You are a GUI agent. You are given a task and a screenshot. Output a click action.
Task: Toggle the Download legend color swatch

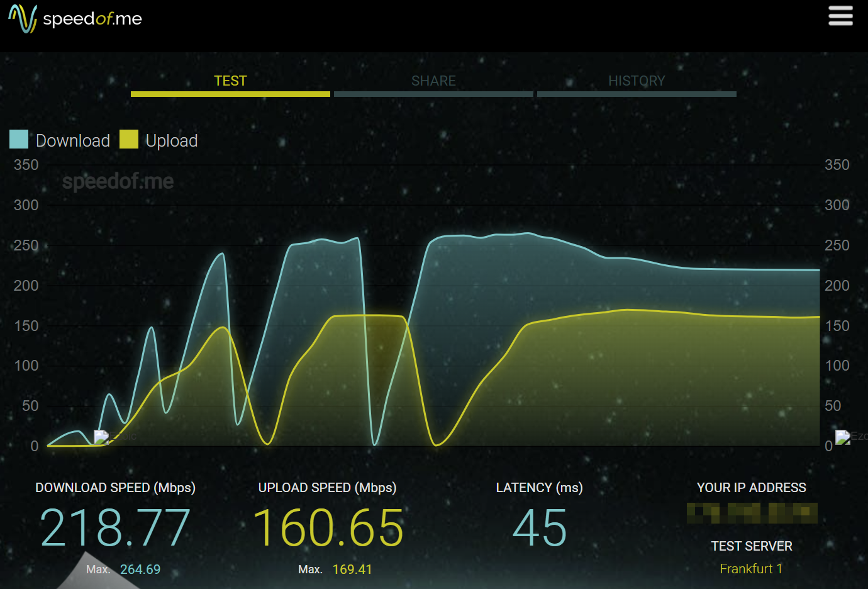(19, 139)
